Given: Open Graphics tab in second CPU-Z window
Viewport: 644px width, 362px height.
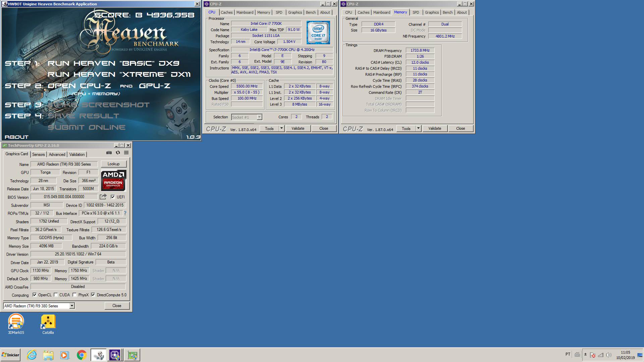Looking at the screenshot, I should coord(432,12).
